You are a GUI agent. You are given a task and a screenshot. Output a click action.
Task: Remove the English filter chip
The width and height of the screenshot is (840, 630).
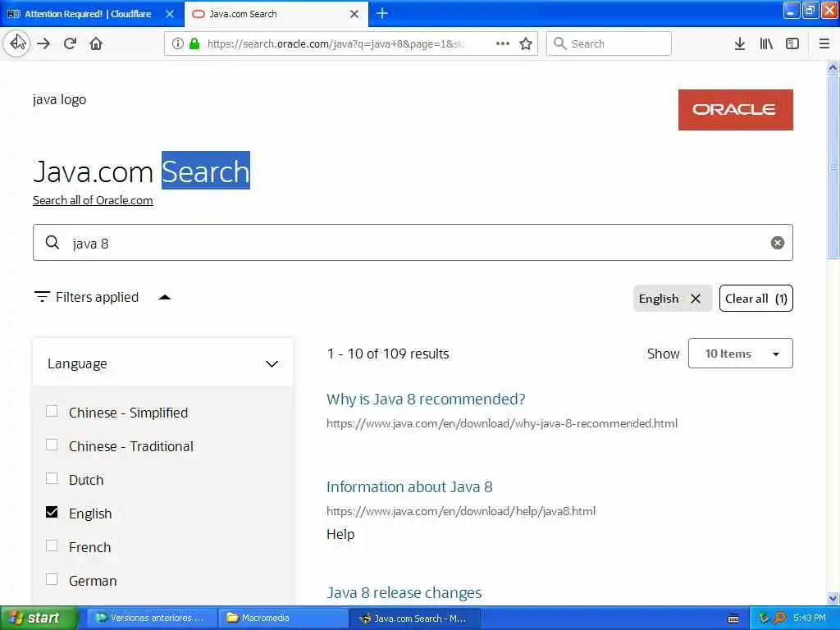click(x=696, y=299)
